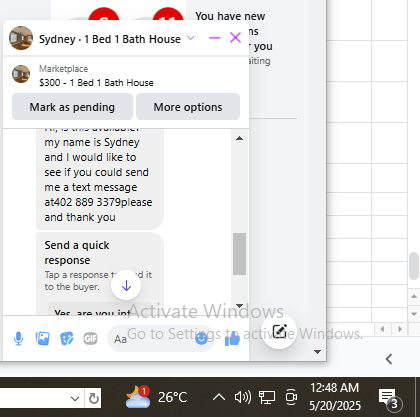
Task: Open More options for the listing
Action: (188, 107)
